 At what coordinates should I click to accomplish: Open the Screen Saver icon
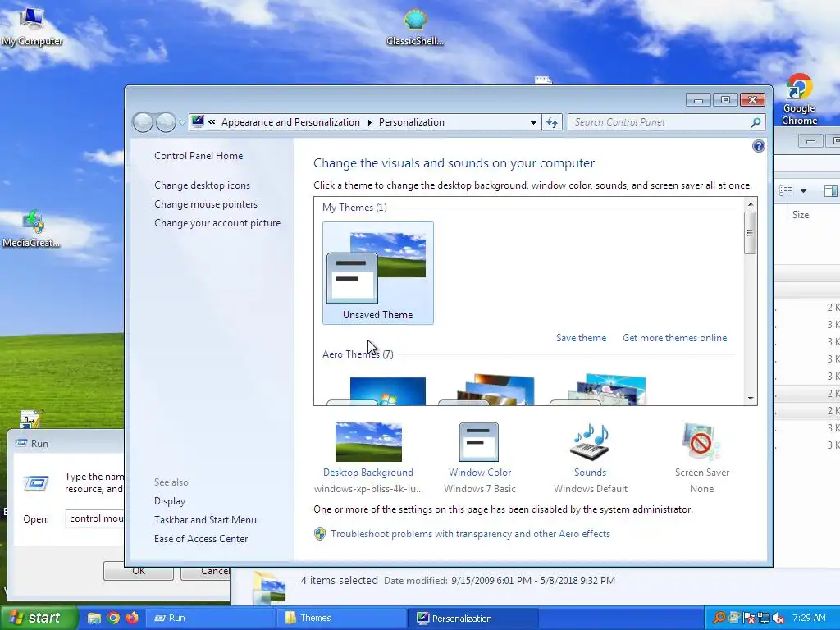tap(701, 442)
